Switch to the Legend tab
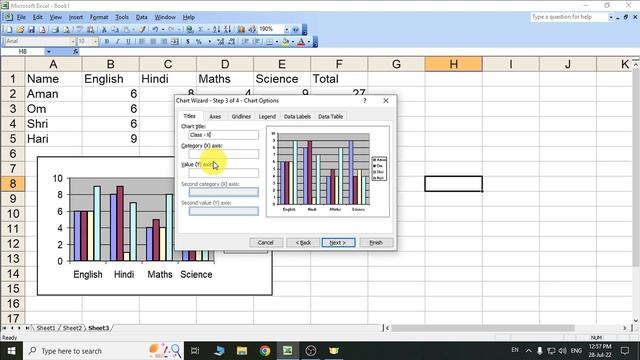Image resolution: width=640 pixels, height=360 pixels. pyautogui.click(x=267, y=116)
